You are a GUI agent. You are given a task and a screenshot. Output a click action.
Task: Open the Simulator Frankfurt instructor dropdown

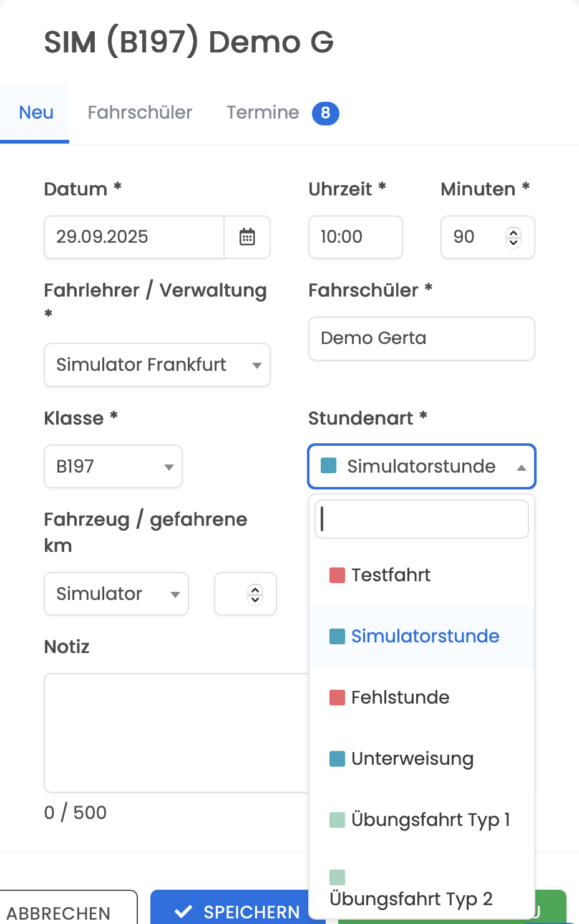pyautogui.click(x=157, y=365)
